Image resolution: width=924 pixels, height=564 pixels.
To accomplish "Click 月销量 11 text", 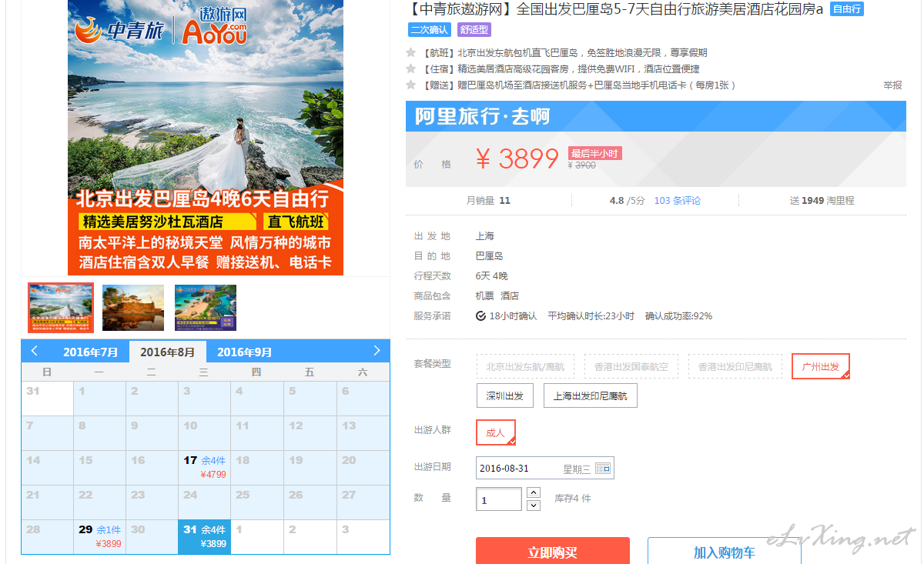I will coord(488,201).
